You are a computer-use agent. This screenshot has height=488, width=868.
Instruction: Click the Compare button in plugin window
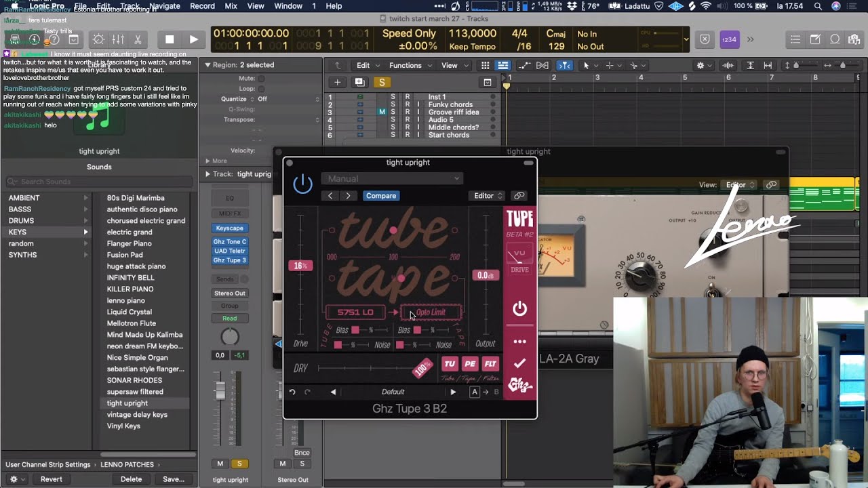(381, 196)
